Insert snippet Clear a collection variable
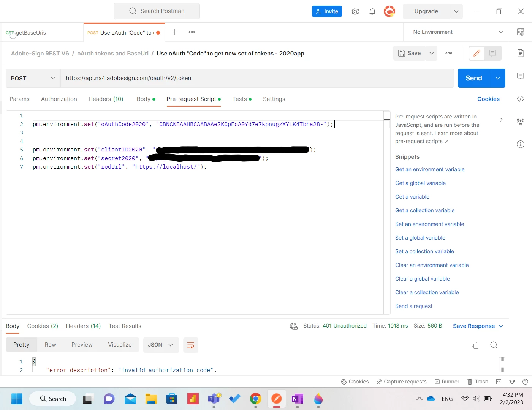The height and width of the screenshot is (410, 532). [427, 292]
